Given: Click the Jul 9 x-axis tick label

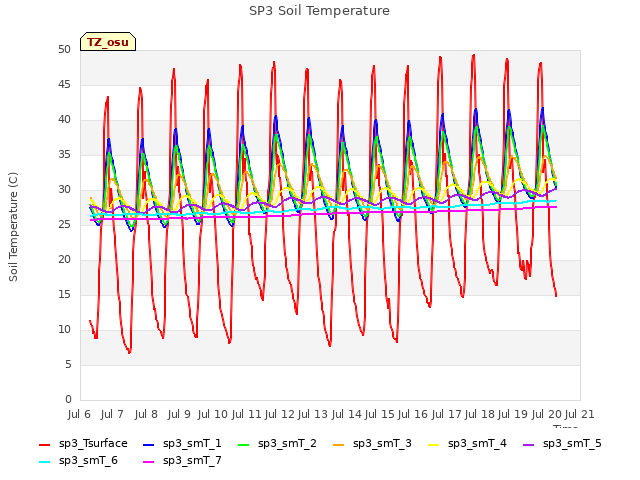Looking at the screenshot, I should pos(179,415).
